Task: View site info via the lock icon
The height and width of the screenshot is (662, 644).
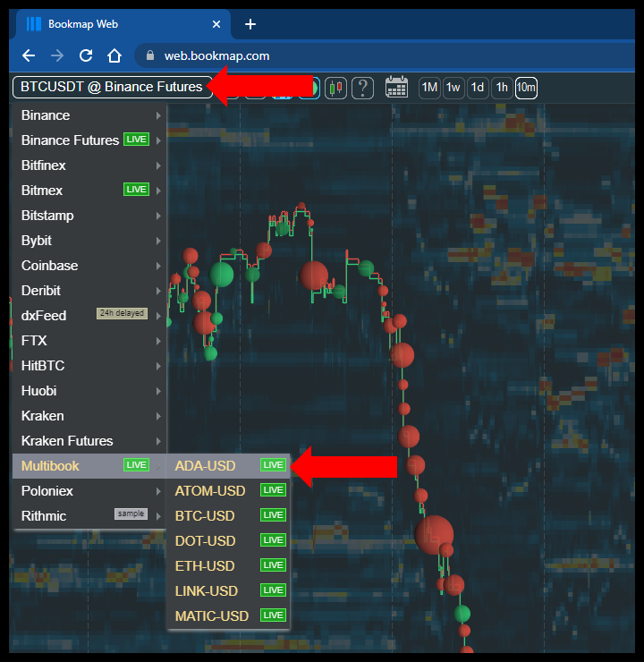Action: 150,55
